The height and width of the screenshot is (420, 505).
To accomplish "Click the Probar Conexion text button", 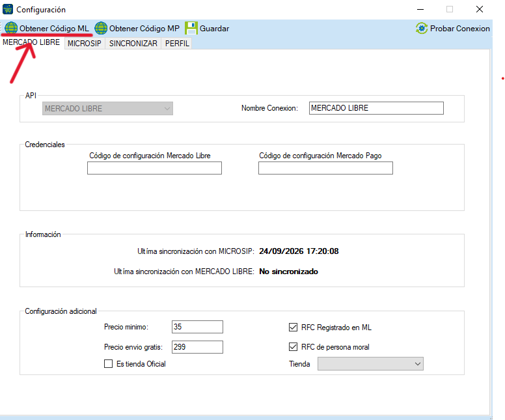I will pos(460,29).
